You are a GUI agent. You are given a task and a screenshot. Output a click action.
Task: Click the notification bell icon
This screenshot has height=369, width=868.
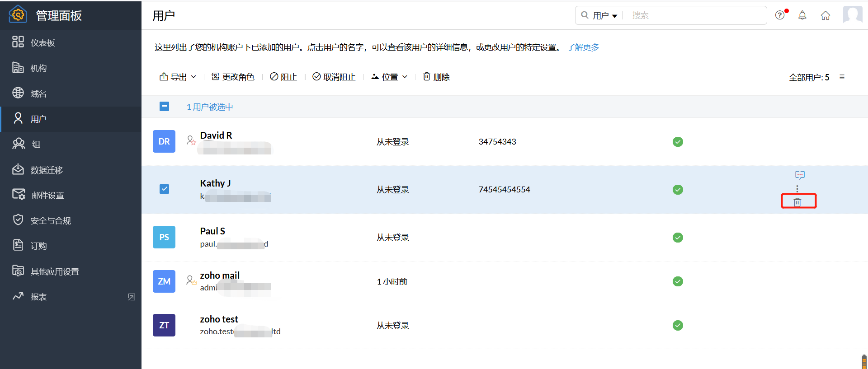pyautogui.click(x=802, y=15)
